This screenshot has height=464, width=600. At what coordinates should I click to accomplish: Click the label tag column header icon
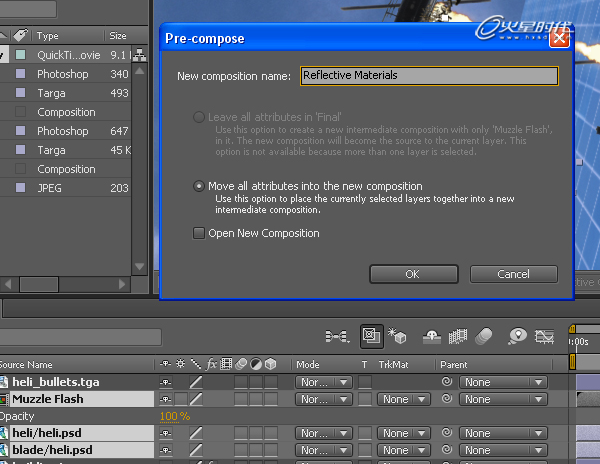click(x=20, y=35)
